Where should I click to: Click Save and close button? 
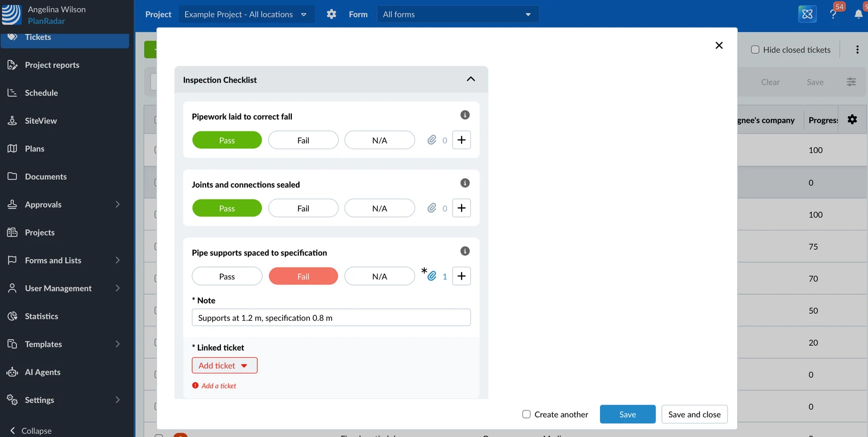694,414
